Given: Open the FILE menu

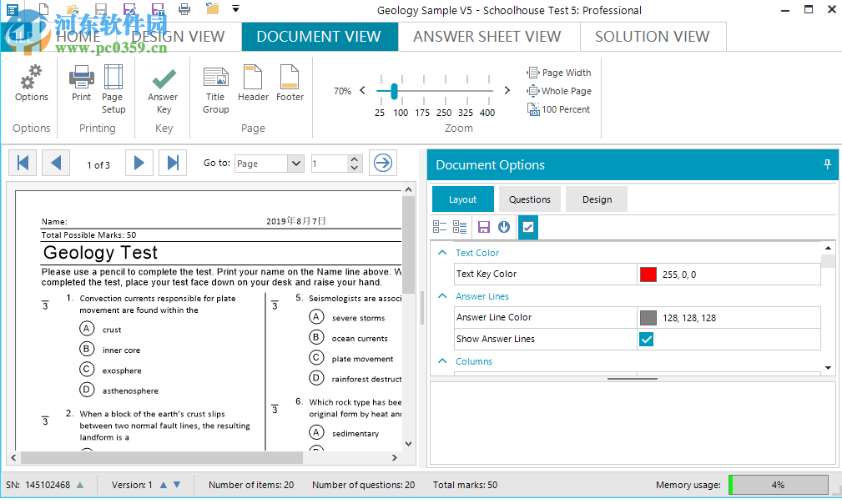Looking at the screenshot, I should tap(22, 37).
